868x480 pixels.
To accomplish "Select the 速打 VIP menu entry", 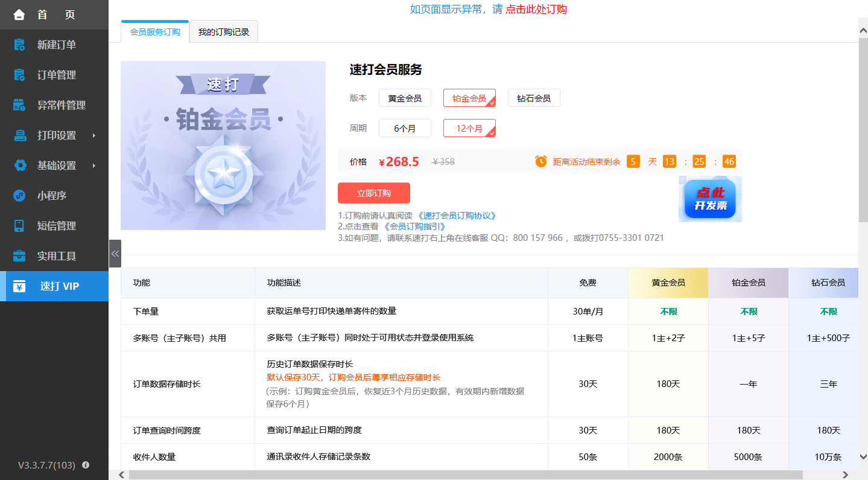I will coord(54,286).
